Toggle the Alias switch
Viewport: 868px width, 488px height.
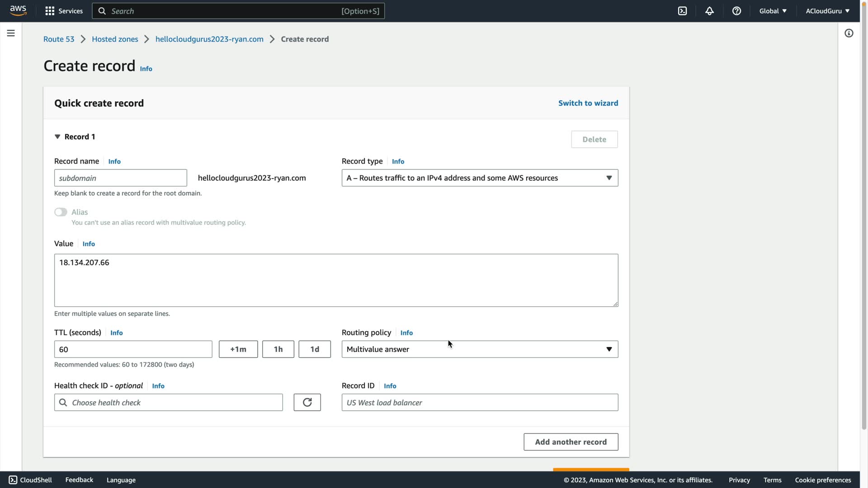[x=61, y=212]
